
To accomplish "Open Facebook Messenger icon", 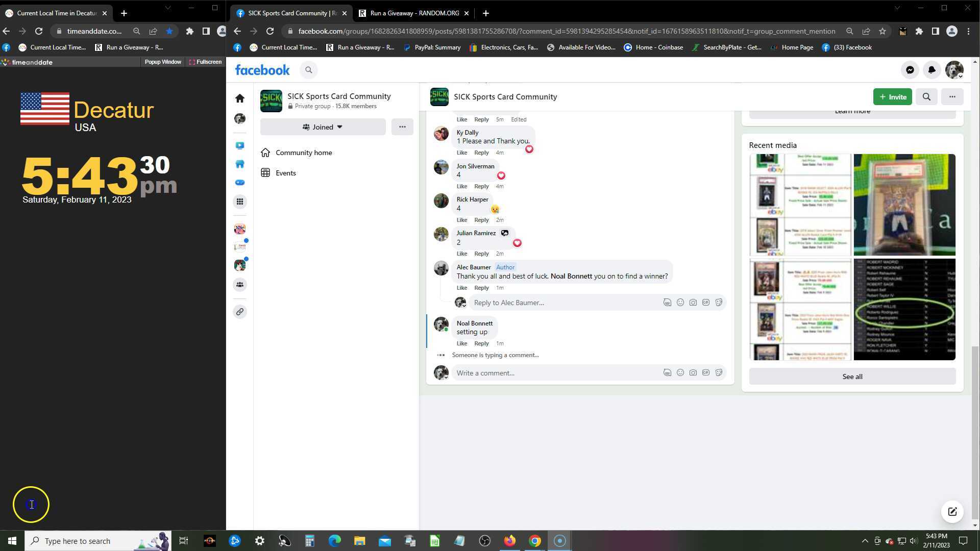I will (x=910, y=70).
